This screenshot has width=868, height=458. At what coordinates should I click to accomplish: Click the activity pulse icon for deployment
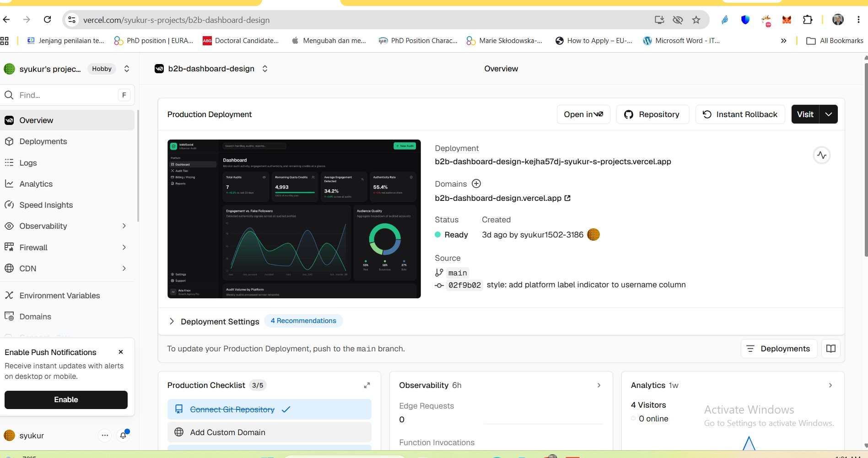[x=822, y=155]
